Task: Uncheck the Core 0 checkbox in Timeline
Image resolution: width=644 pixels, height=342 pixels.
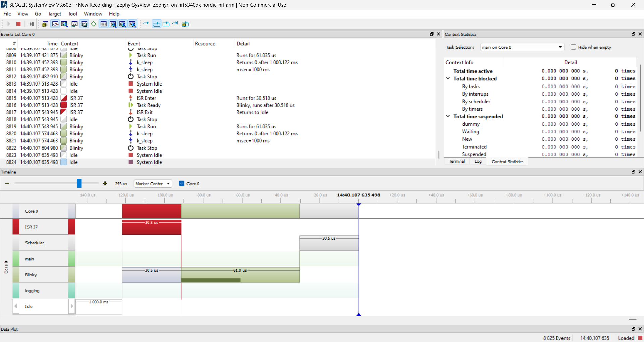Action: pos(181,183)
